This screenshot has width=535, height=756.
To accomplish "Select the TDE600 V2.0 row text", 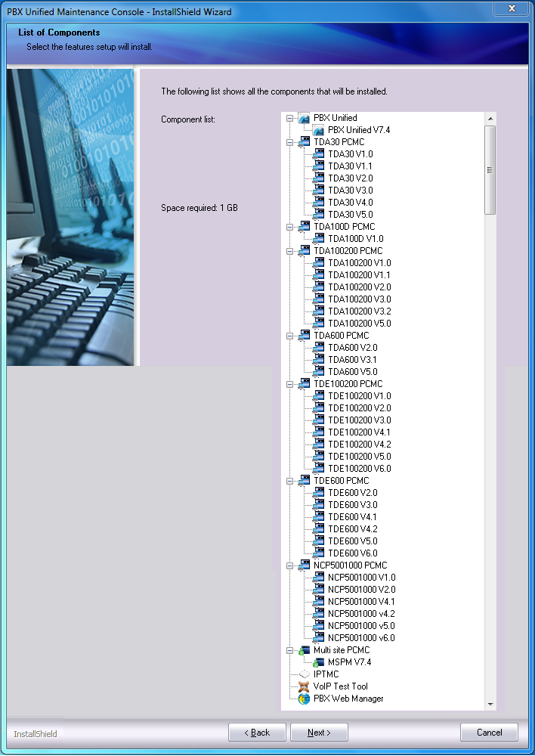I will [x=353, y=492].
